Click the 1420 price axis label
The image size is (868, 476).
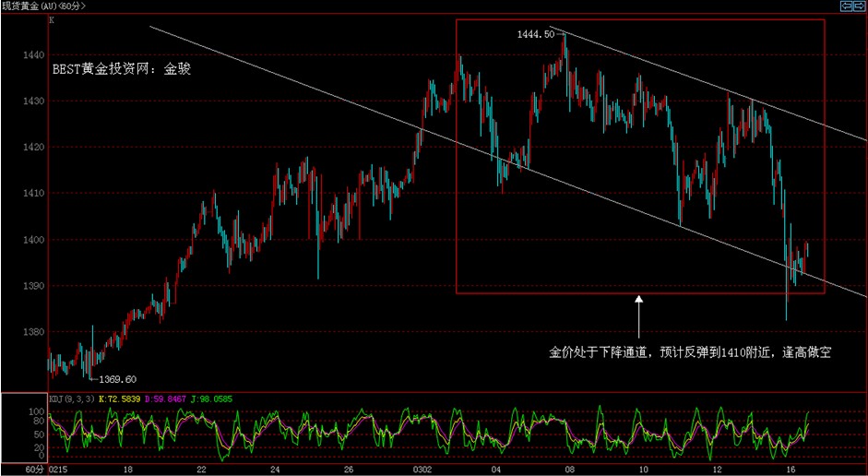tap(34, 148)
